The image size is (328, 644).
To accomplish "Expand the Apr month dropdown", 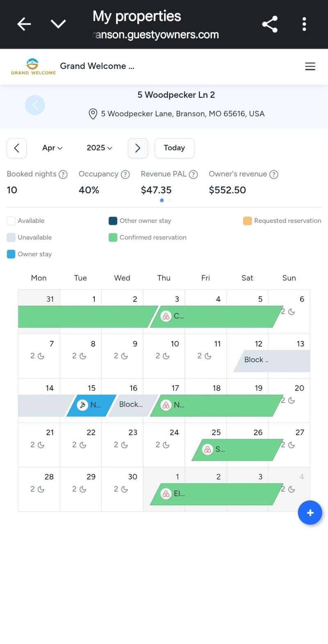I will pos(52,148).
